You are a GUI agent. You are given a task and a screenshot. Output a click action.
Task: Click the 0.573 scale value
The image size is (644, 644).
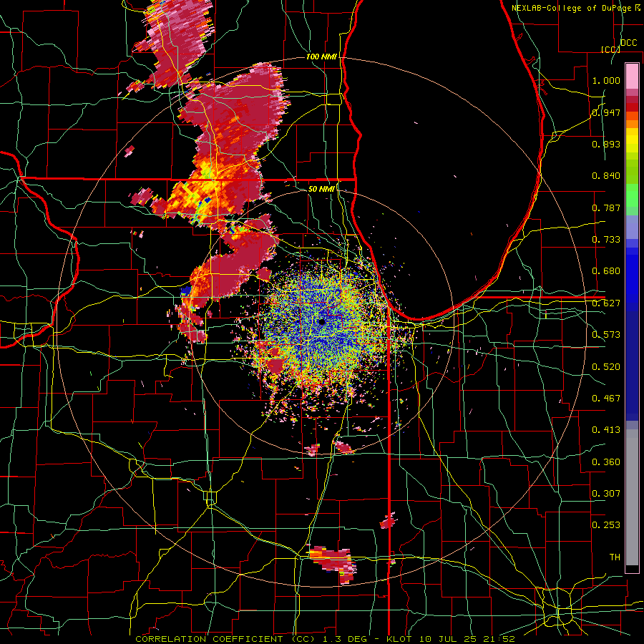606,335
